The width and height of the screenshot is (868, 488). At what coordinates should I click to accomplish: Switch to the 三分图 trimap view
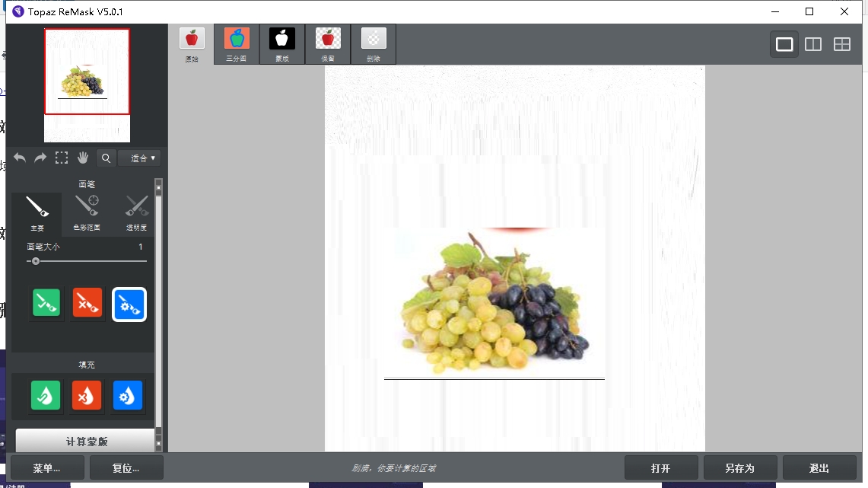tap(237, 44)
